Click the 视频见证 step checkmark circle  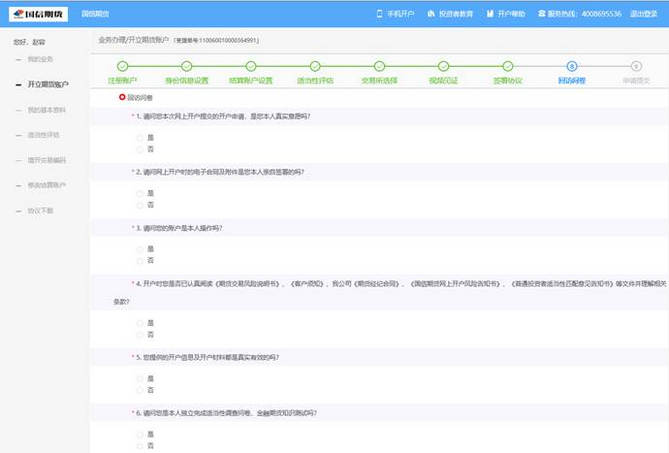[x=443, y=66]
